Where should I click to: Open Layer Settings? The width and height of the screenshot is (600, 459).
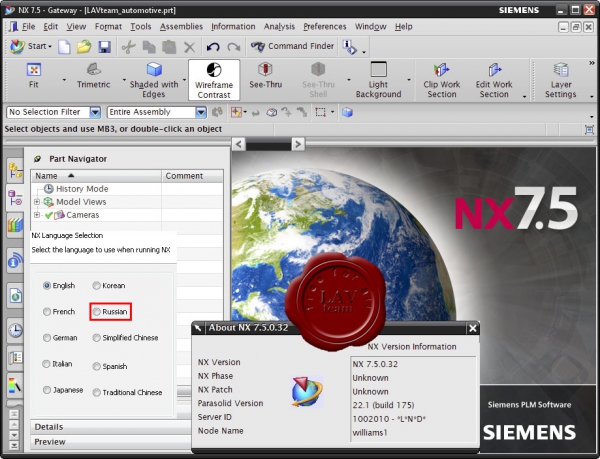coord(561,80)
